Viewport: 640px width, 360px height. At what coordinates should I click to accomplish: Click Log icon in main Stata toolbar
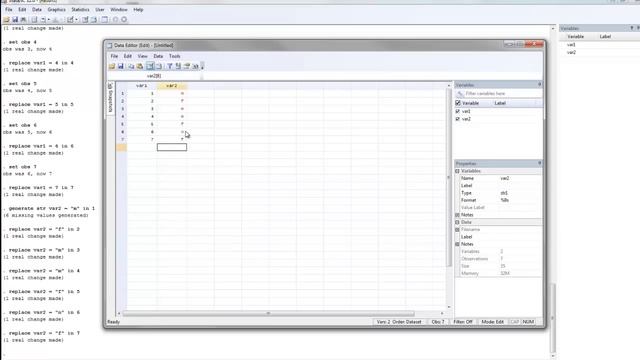(x=34, y=19)
